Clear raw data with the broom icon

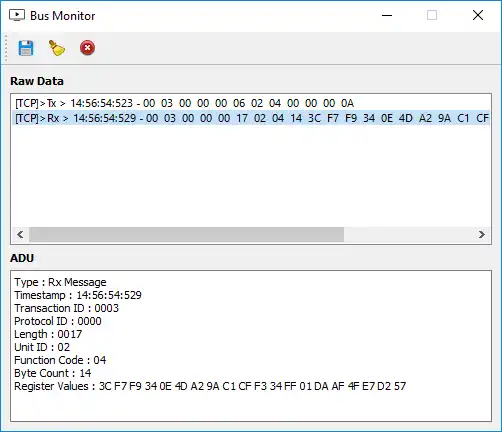click(57, 48)
